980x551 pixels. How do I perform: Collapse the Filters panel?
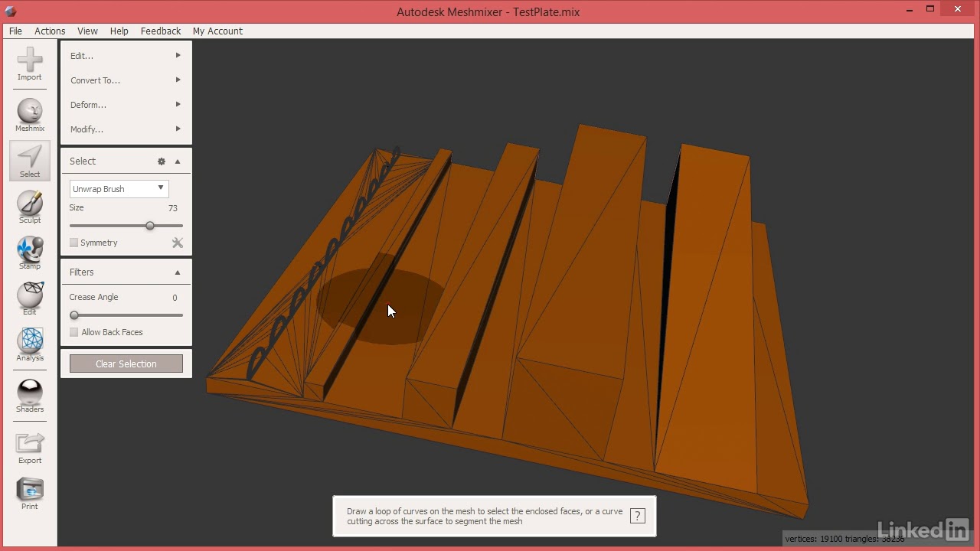(178, 272)
